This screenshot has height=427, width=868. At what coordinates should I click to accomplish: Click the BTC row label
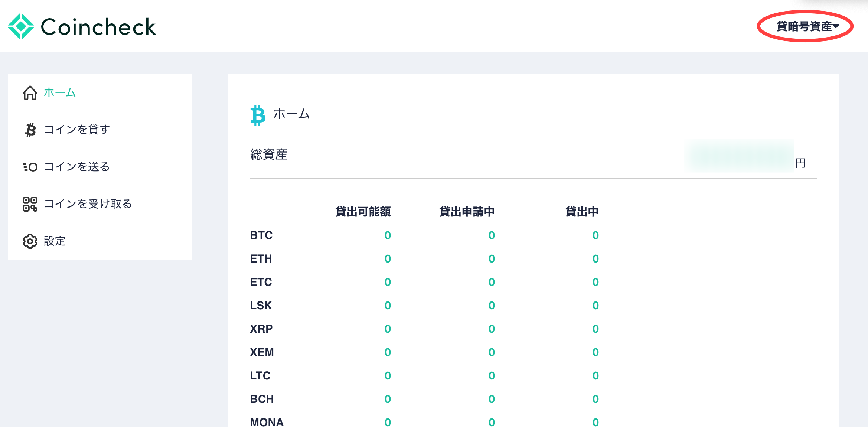point(261,235)
